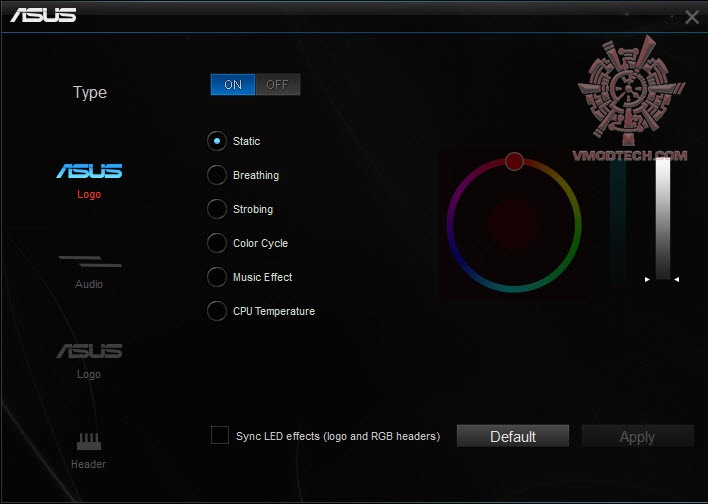708x504 pixels.
Task: Click the Audio label text
Action: point(89,284)
